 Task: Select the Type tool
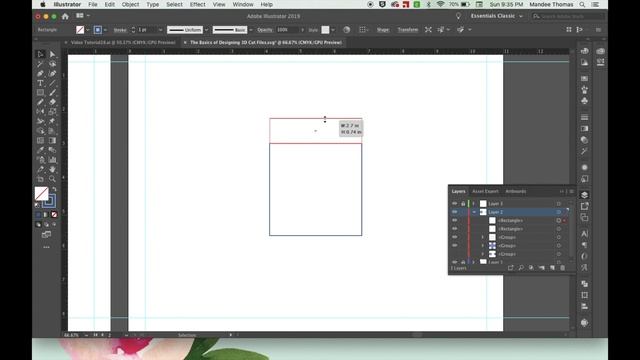coord(40,83)
